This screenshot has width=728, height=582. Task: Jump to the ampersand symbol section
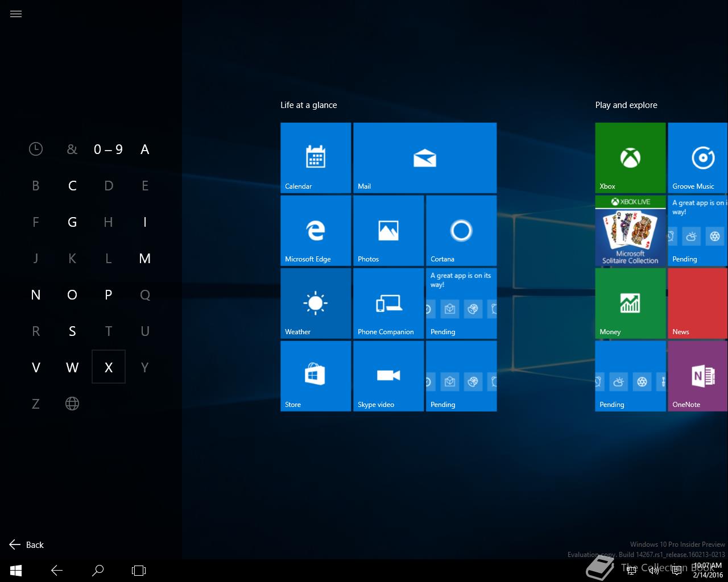coord(72,149)
